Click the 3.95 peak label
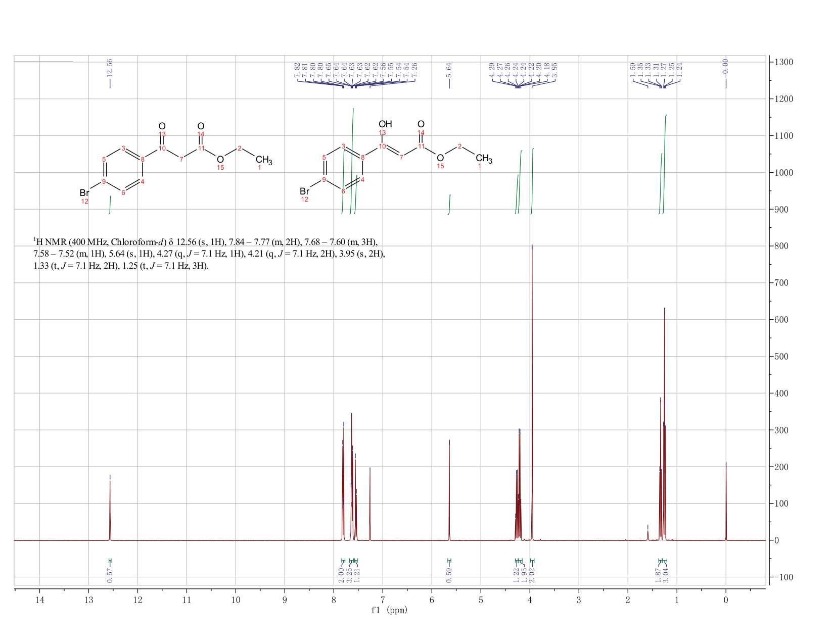The width and height of the screenshot is (834, 644). coord(554,70)
